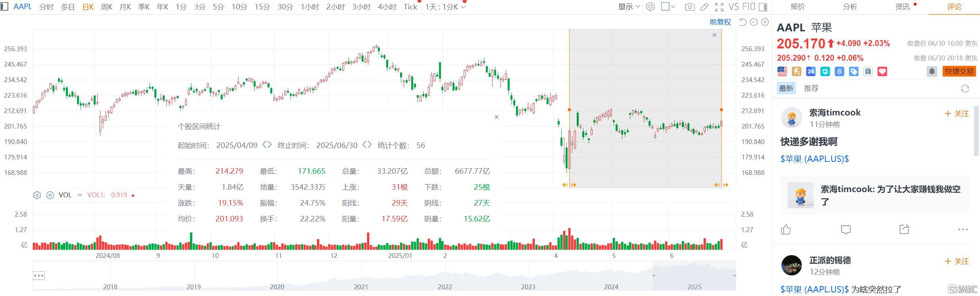This screenshot has height=296, width=980.
Task: Open the F10 company info
Action: [748, 7]
